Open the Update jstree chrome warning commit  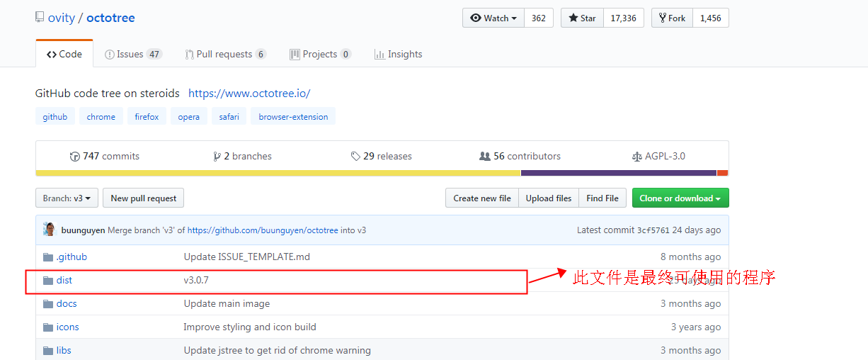(x=277, y=350)
